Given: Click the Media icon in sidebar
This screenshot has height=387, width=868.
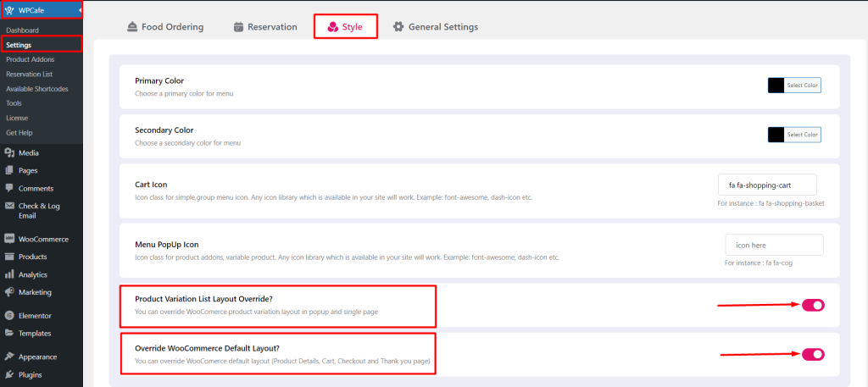Looking at the screenshot, I should (9, 153).
